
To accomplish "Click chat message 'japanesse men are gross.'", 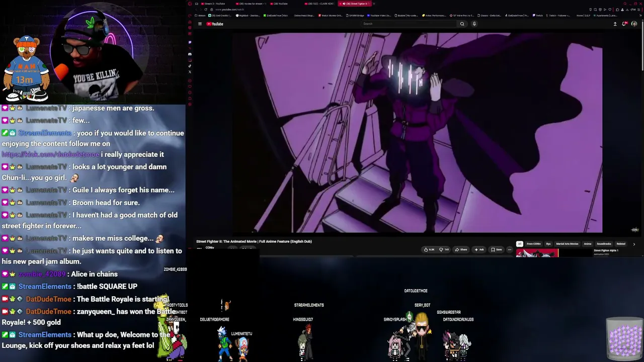I will (x=113, y=108).
